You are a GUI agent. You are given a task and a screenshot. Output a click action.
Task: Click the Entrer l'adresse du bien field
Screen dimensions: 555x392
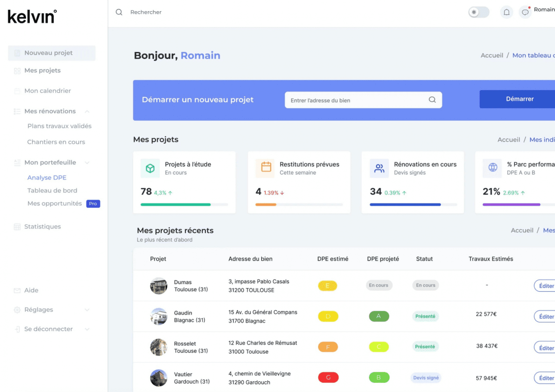pos(356,100)
